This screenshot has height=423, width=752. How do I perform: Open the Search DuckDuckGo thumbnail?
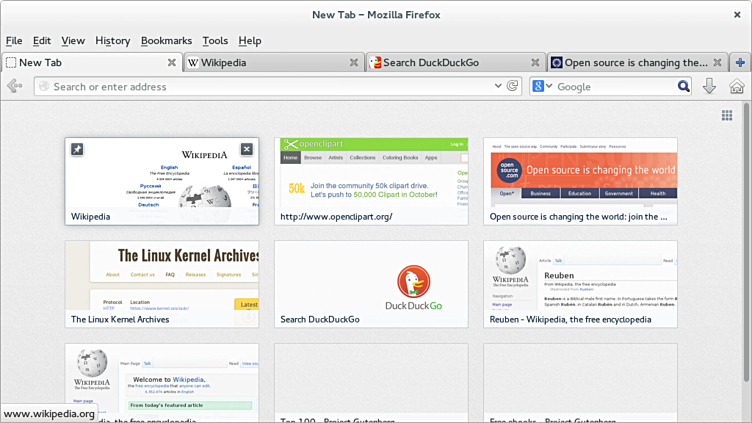pyautogui.click(x=371, y=283)
